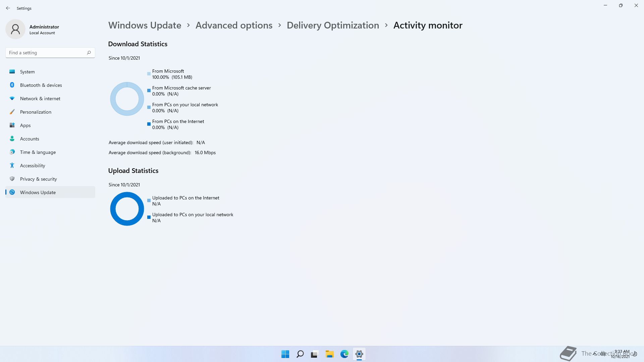Click 'From Microsoft cache server' label
Screen dimensions: 644x362
[181, 88]
